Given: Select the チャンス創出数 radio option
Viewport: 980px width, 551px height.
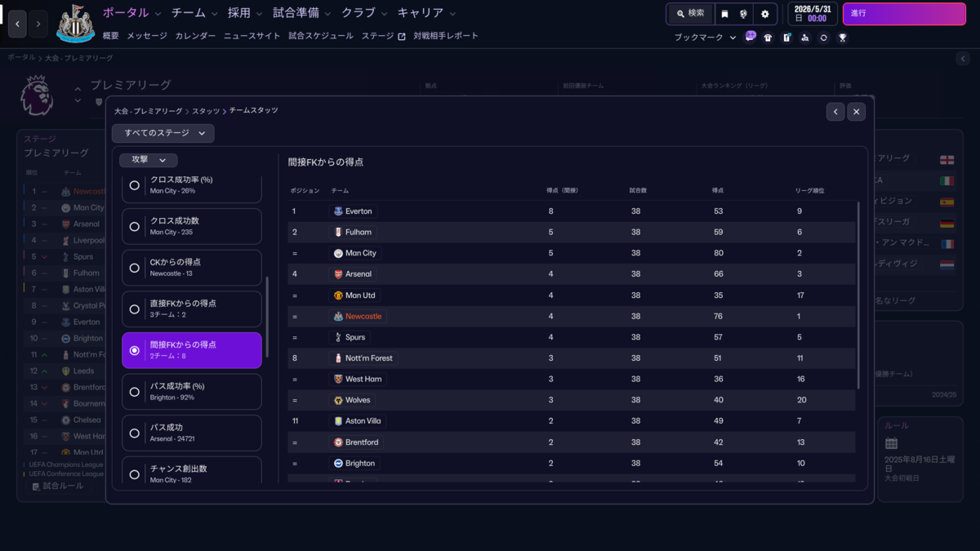Looking at the screenshot, I should pyautogui.click(x=135, y=474).
